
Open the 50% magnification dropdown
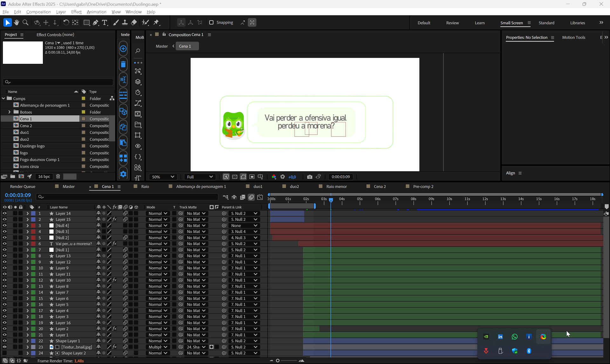pyautogui.click(x=163, y=177)
